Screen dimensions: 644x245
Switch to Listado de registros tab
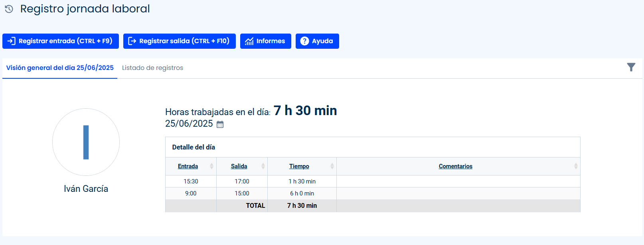click(x=152, y=68)
